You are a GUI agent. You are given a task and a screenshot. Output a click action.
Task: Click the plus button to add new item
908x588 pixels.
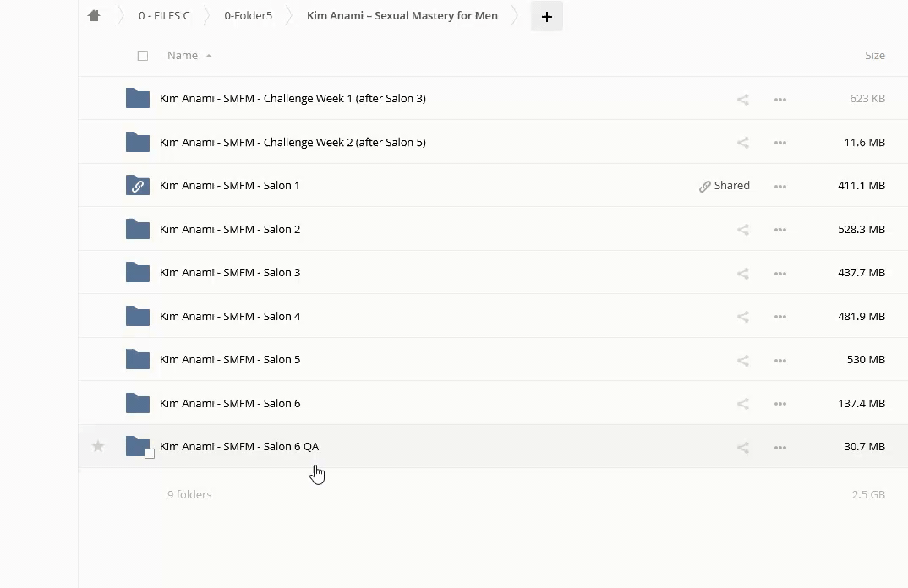pos(546,16)
